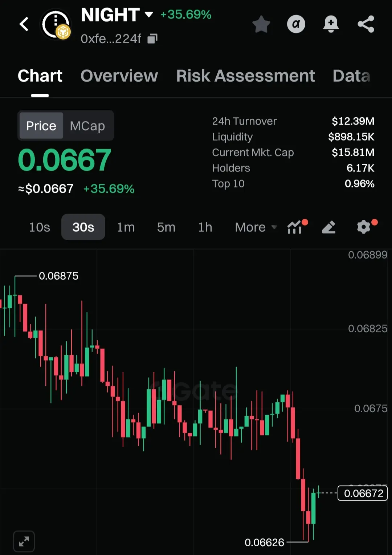The image size is (392, 555).
Task: Click the Current Mkt. Cap value $15.81M
Action: (x=353, y=152)
